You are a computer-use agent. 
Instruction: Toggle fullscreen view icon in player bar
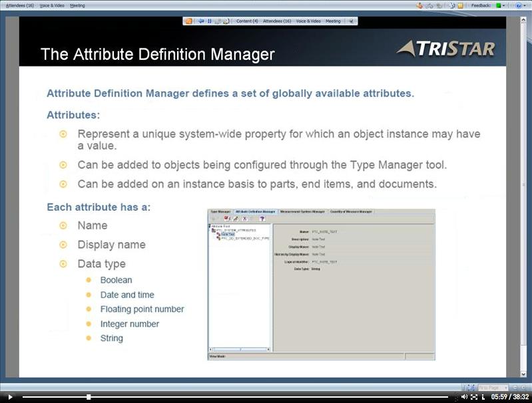pyautogui.click(x=474, y=397)
